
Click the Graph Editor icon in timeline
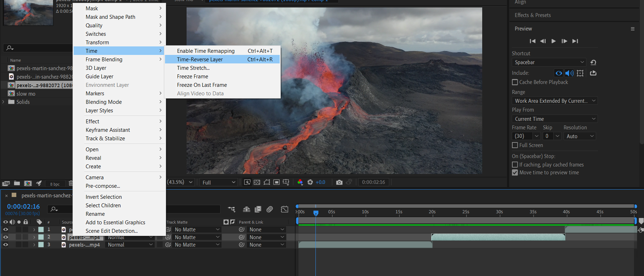(285, 209)
